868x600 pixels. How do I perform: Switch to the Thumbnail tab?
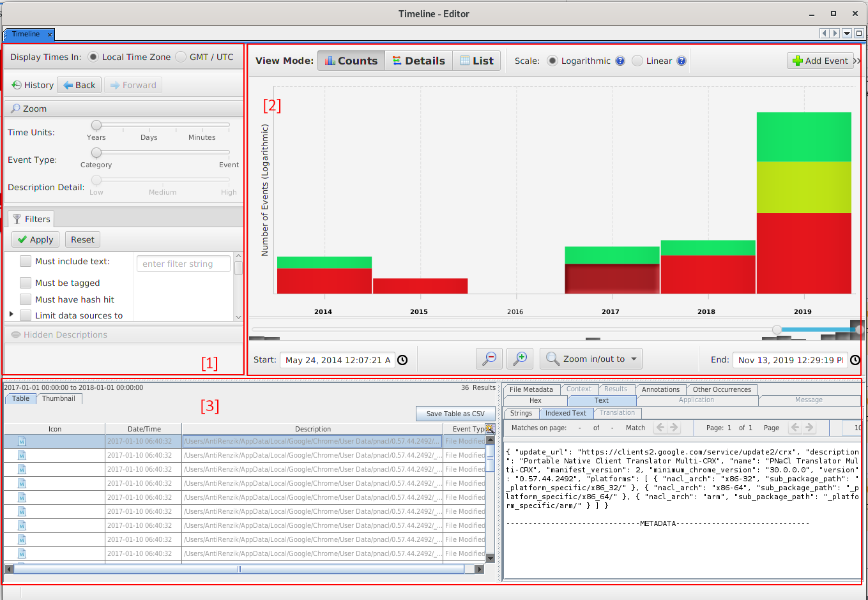[59, 399]
